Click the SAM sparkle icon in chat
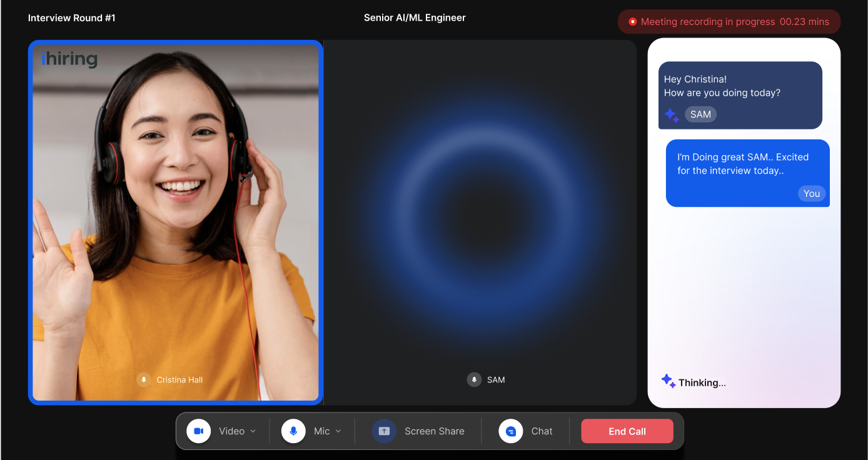Image resolution: width=868 pixels, height=460 pixels. (672, 114)
